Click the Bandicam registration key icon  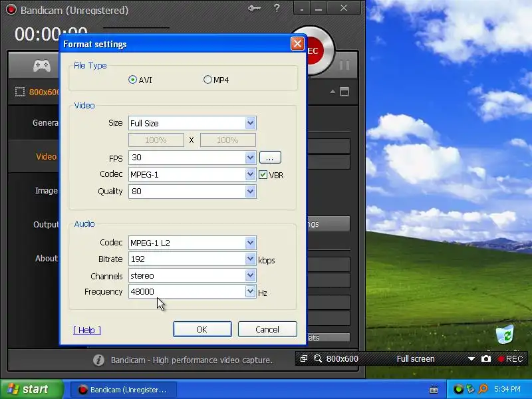pyautogui.click(x=254, y=8)
